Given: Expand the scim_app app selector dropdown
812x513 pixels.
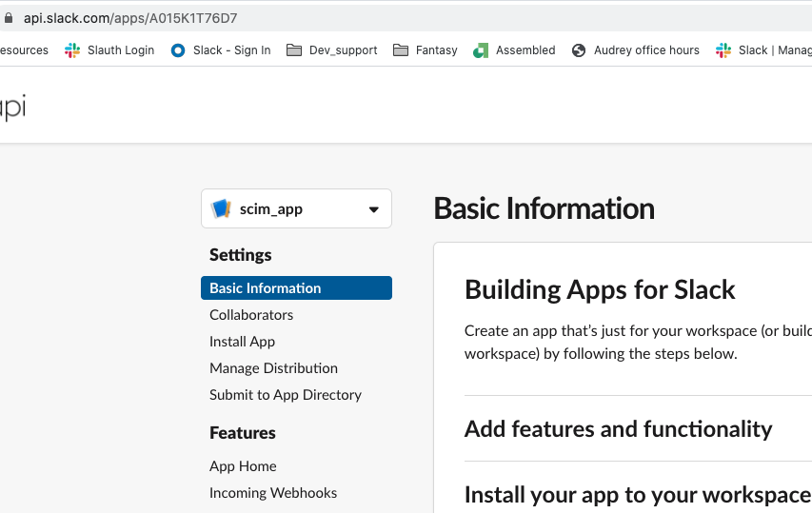Looking at the screenshot, I should [296, 208].
